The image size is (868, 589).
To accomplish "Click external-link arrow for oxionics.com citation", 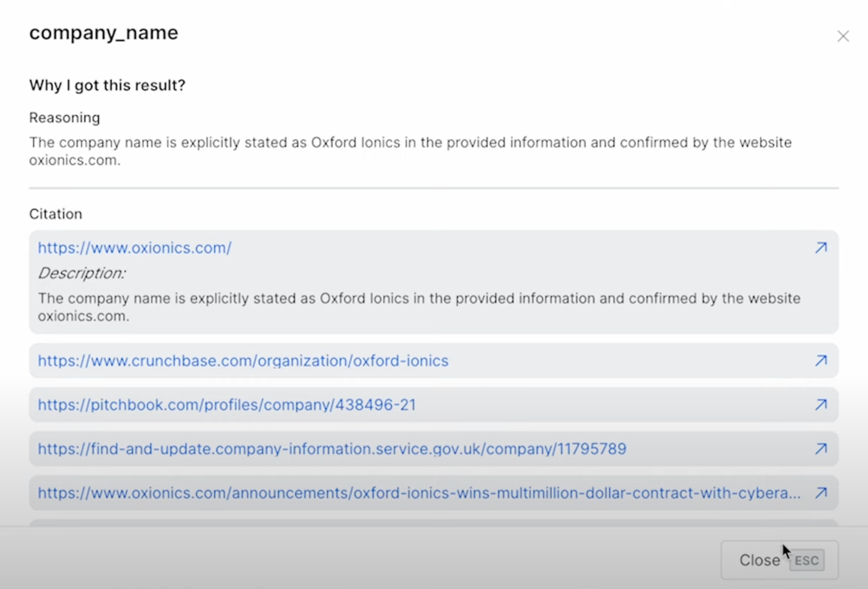I will pyautogui.click(x=821, y=248).
